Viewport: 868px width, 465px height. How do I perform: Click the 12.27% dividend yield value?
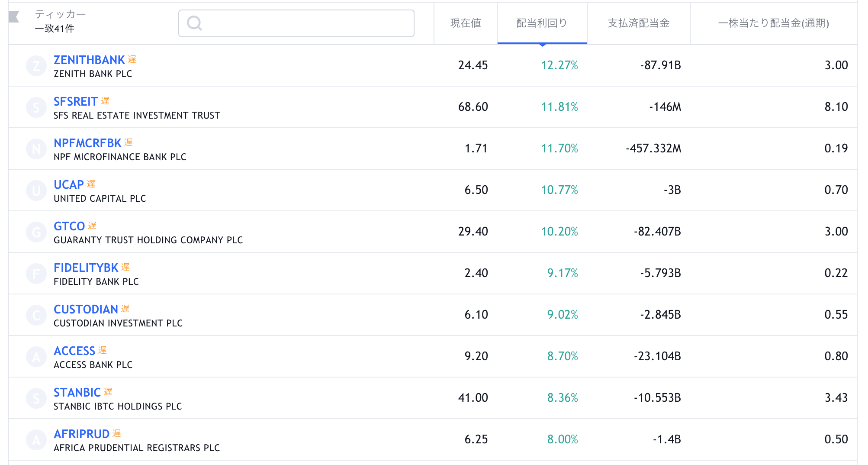(559, 65)
